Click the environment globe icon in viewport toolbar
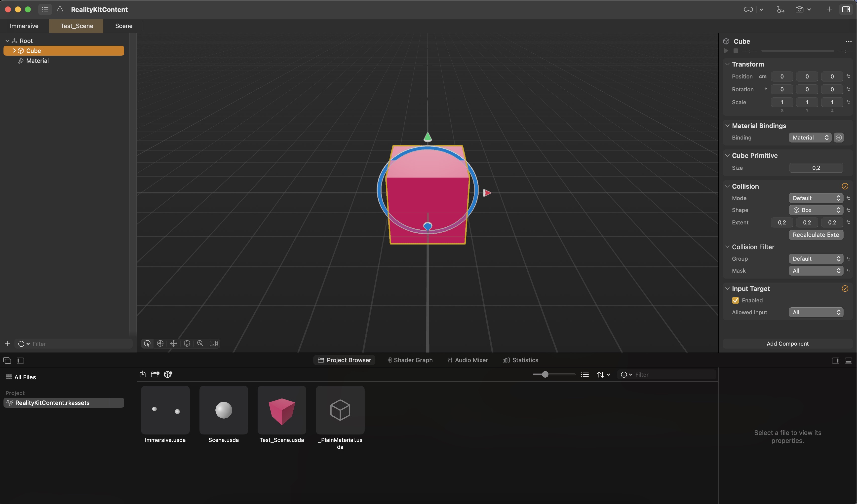Screen dimensions: 857x504 coord(187,343)
